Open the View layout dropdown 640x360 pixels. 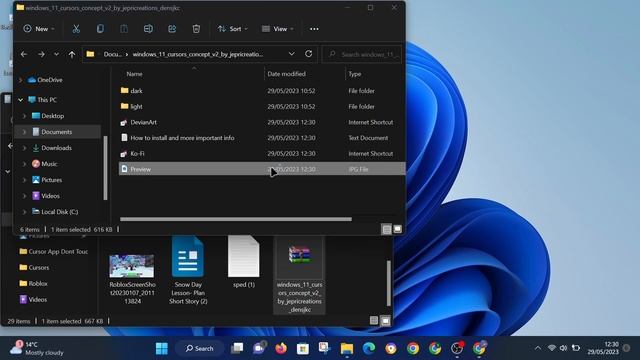tap(278, 29)
